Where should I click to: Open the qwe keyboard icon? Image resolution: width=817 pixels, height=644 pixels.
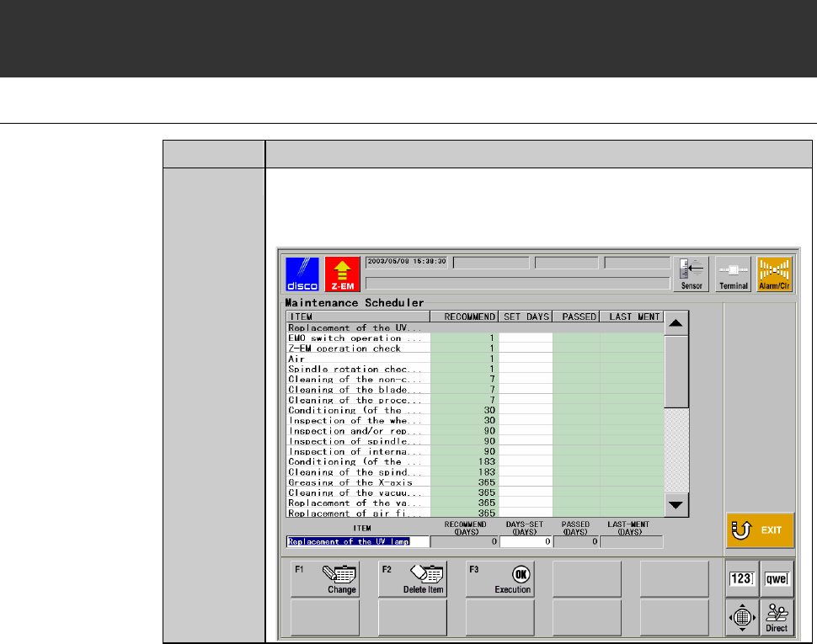777,578
